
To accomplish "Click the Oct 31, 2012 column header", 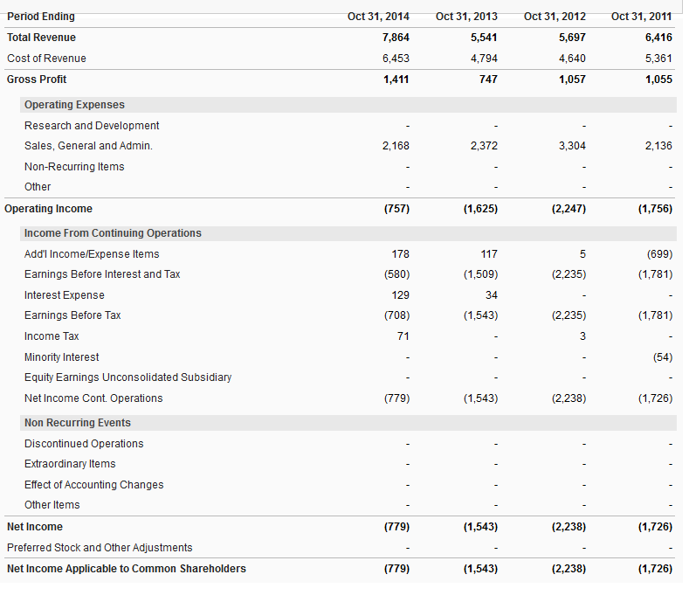I will click(x=555, y=17).
